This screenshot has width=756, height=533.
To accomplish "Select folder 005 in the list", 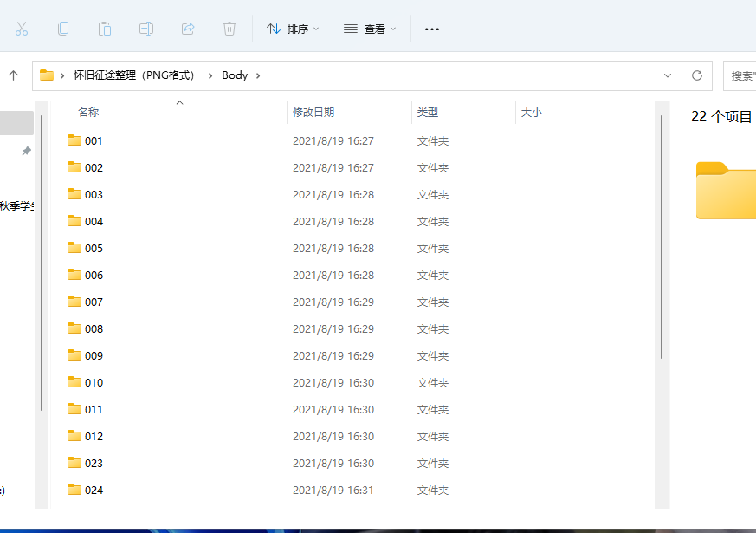I will click(94, 248).
